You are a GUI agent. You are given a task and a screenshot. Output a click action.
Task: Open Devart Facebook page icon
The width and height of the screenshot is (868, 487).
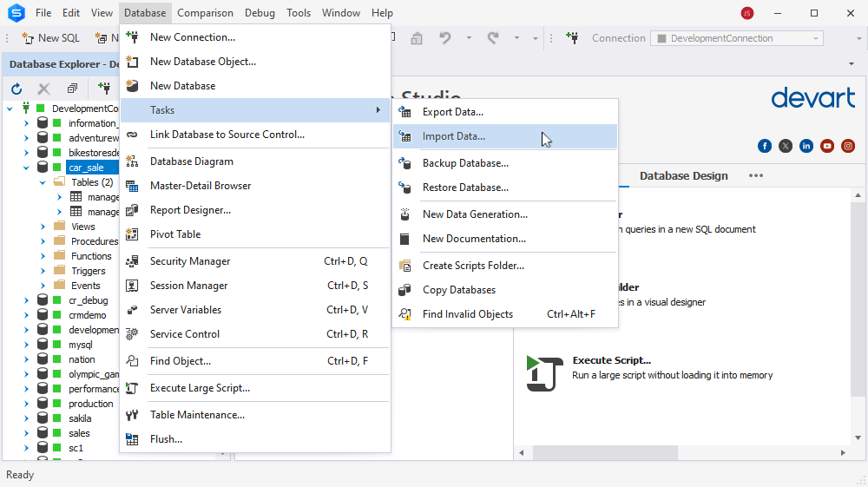[765, 146]
